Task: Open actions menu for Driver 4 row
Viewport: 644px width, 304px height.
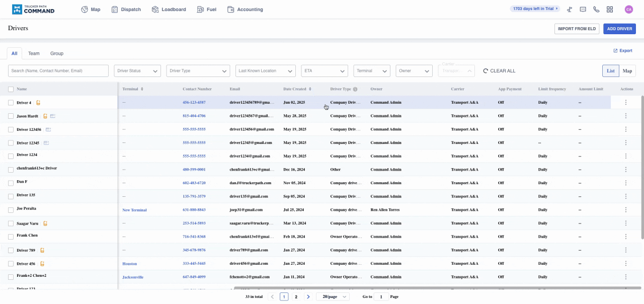Action: pyautogui.click(x=626, y=102)
